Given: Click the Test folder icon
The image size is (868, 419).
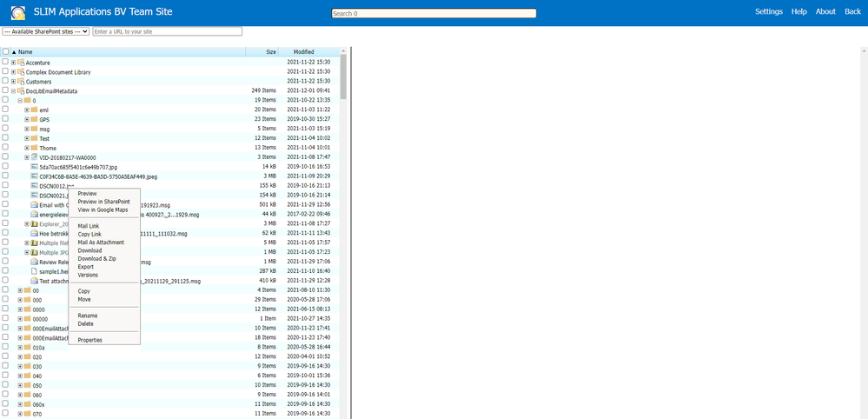Looking at the screenshot, I should pyautogui.click(x=34, y=138).
